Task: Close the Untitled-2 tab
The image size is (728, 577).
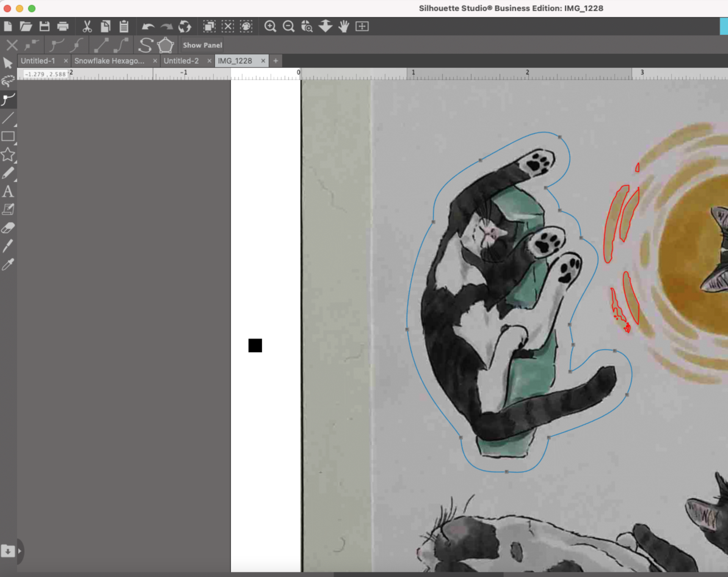Action: 209,61
